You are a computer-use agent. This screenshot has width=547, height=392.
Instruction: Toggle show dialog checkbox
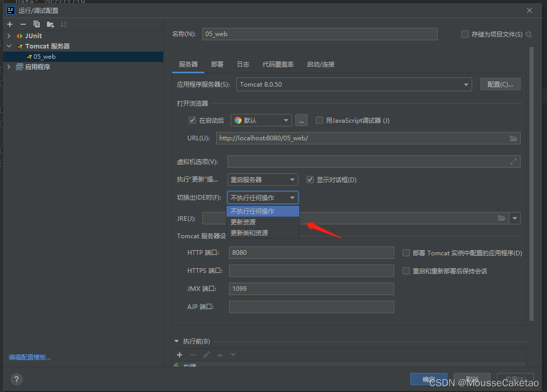(x=310, y=179)
